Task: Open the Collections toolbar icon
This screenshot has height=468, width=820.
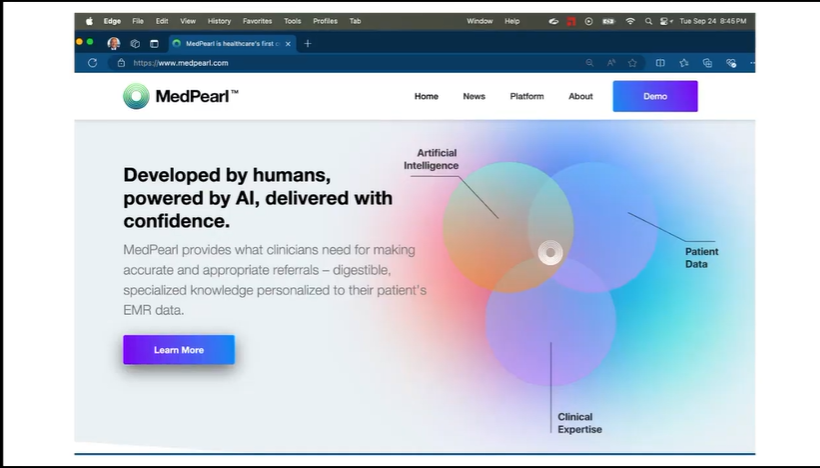Action: pos(707,62)
